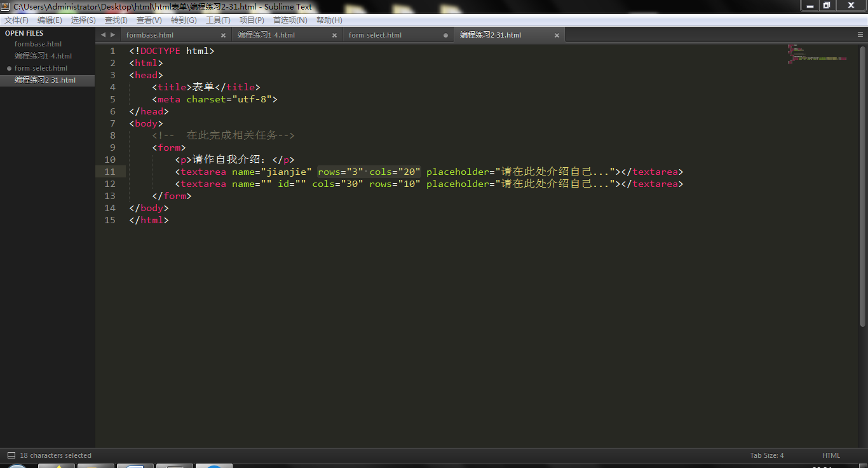Open the 文件(F) menu

[17, 20]
